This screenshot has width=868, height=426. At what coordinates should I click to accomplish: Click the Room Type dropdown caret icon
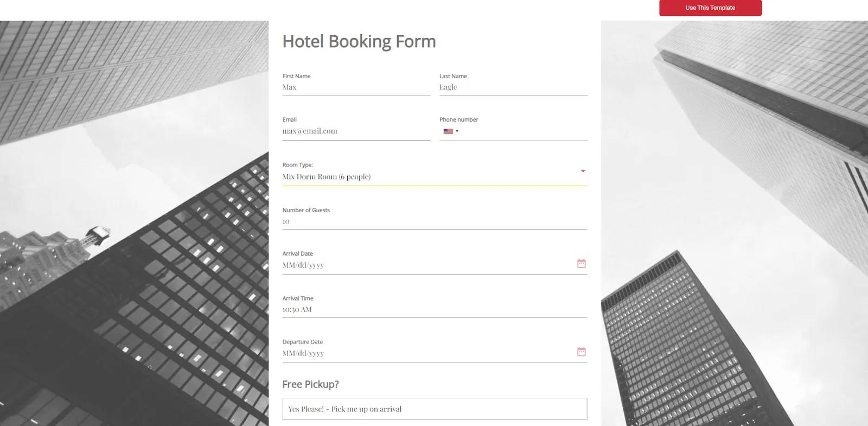(583, 171)
